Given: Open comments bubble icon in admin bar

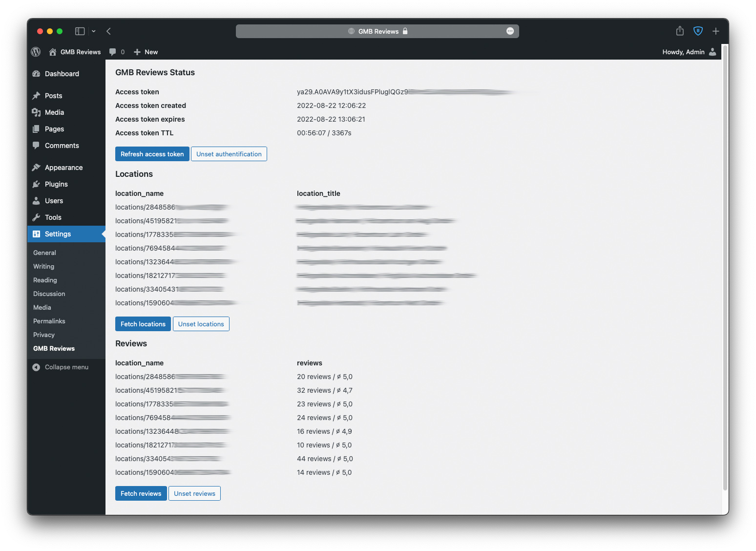Looking at the screenshot, I should (x=113, y=52).
